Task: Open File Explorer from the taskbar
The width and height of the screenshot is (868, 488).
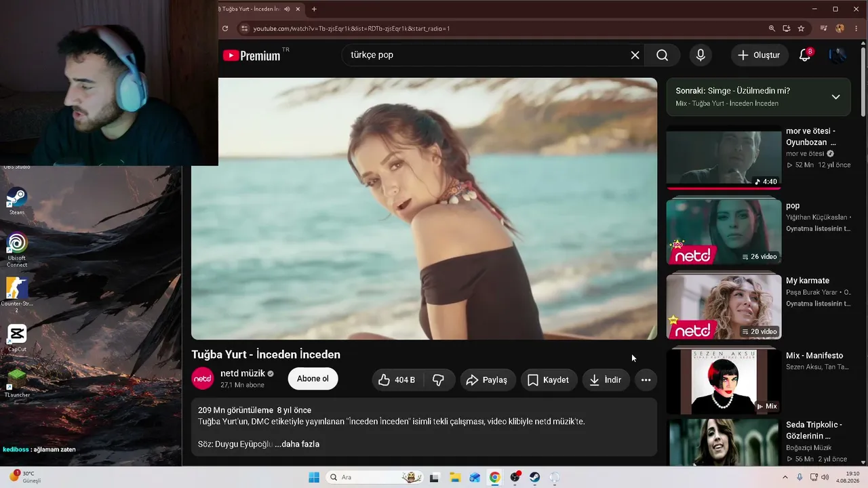Action: (x=455, y=477)
